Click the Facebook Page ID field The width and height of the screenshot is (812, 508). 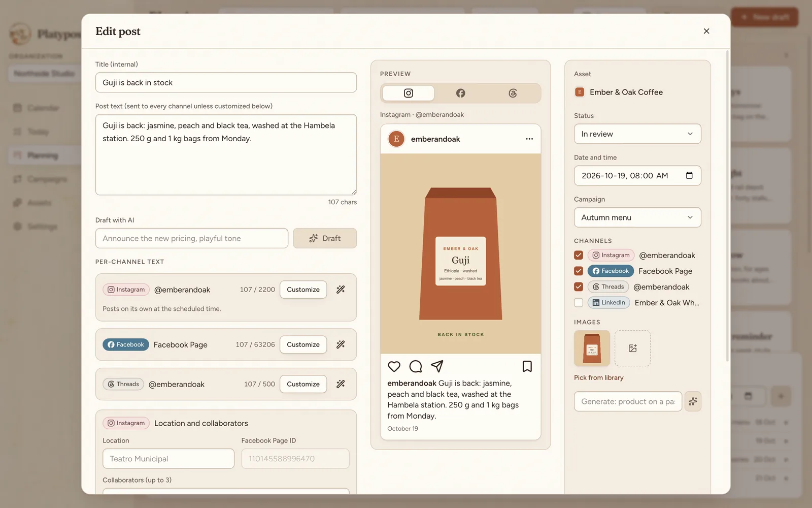point(295,459)
